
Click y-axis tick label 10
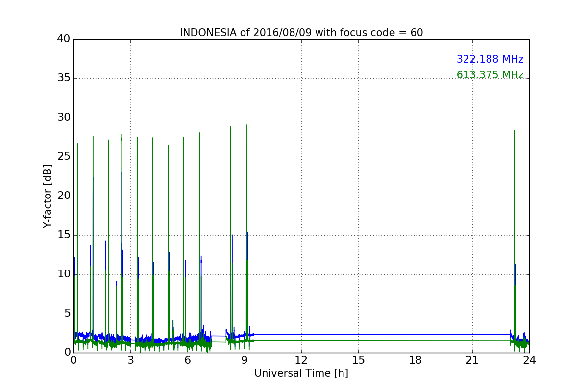tap(63, 274)
